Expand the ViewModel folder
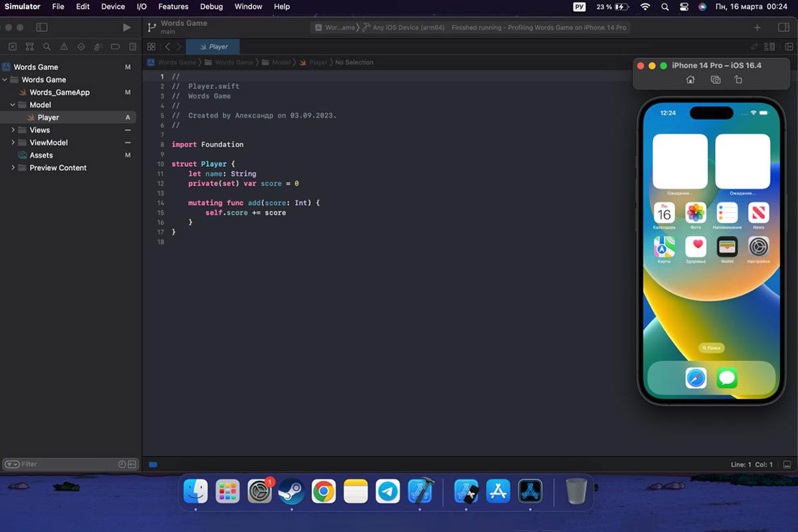 tap(13, 143)
